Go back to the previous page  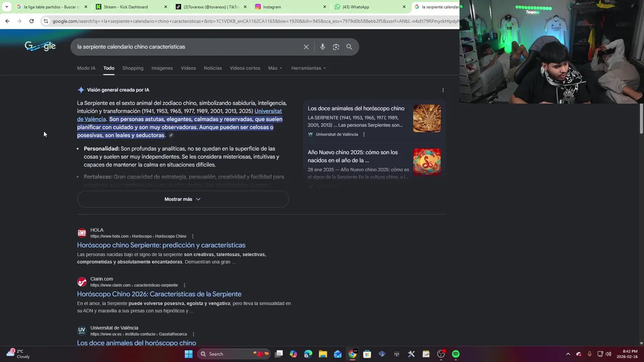(7, 21)
